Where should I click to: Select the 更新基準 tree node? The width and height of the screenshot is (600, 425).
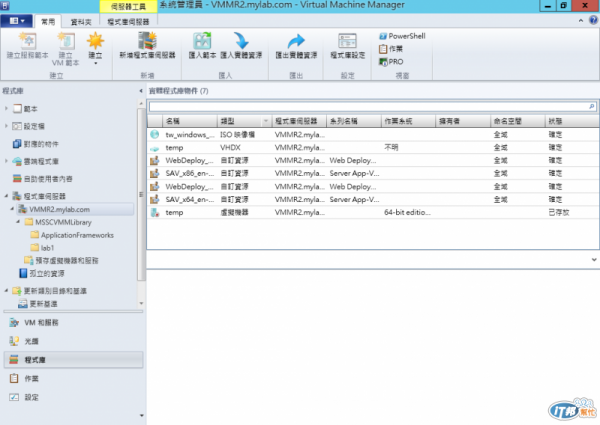pos(38,304)
